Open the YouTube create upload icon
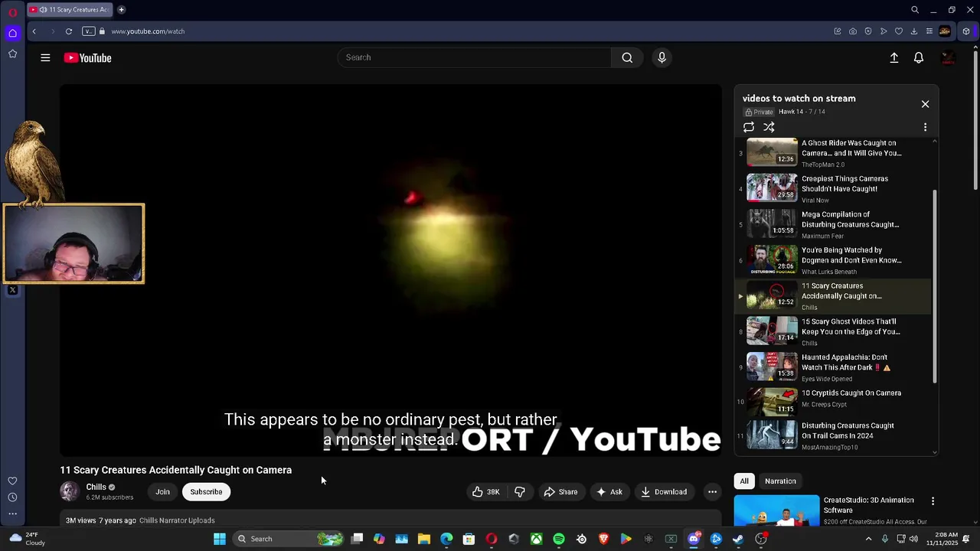Screen dimensions: 980x551 click(893, 58)
